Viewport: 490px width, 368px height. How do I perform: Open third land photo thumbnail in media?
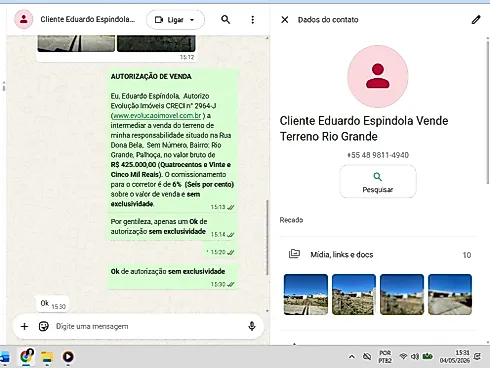402,294
